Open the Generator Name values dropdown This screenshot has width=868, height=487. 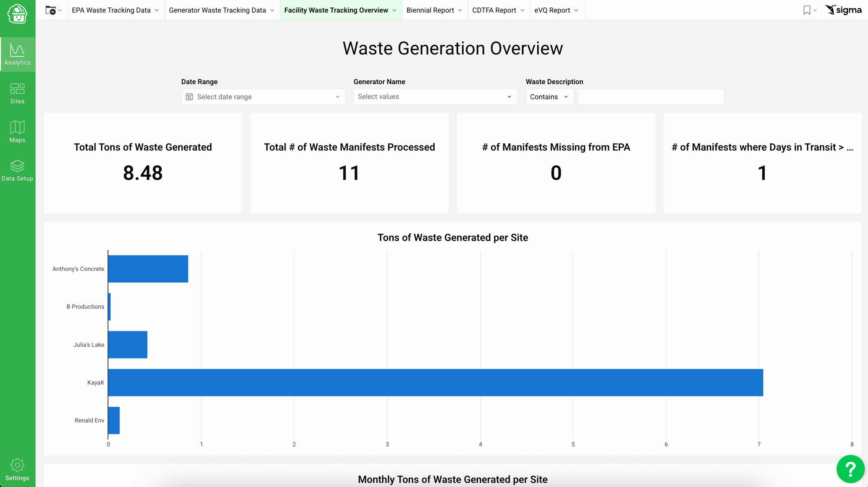click(434, 96)
